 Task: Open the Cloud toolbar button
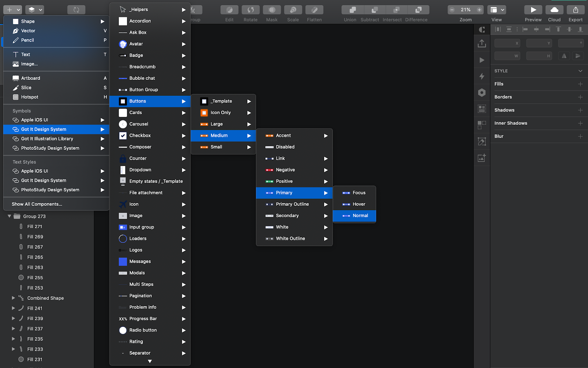555,10
